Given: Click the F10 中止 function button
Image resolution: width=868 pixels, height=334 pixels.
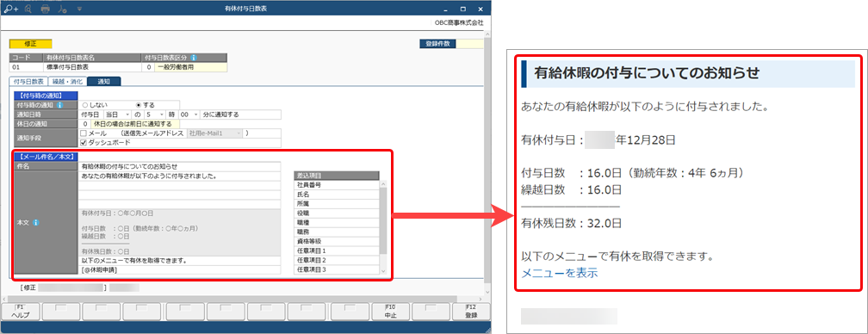Looking at the screenshot, I should [x=392, y=312].
